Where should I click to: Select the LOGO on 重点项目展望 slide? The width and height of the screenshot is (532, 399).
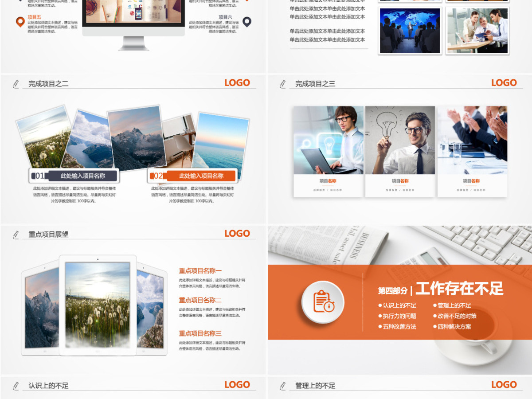tap(237, 234)
